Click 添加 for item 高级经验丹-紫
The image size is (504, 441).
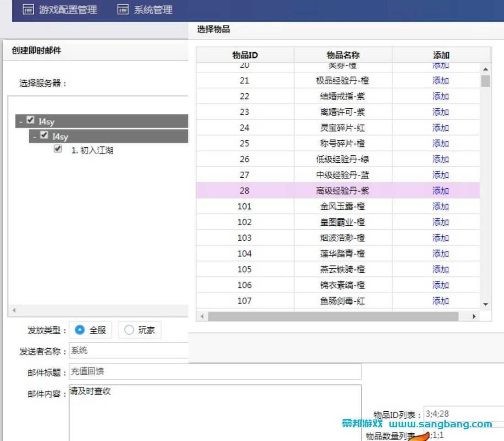(x=440, y=191)
